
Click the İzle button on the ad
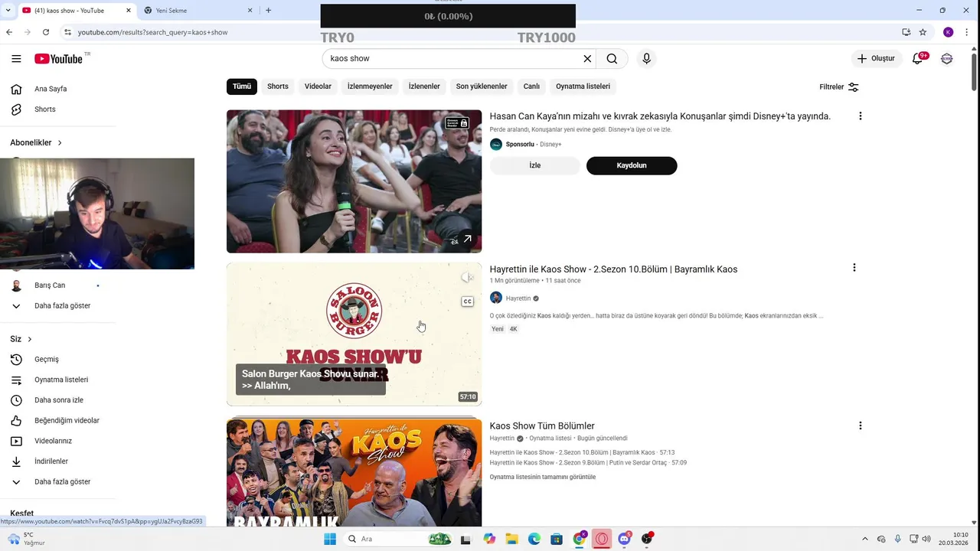[535, 165]
